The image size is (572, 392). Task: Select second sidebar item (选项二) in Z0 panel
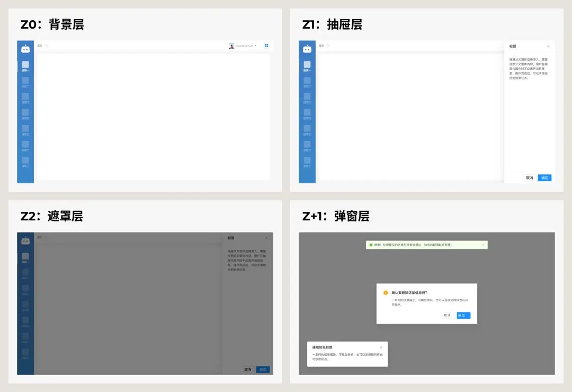[x=25, y=82]
